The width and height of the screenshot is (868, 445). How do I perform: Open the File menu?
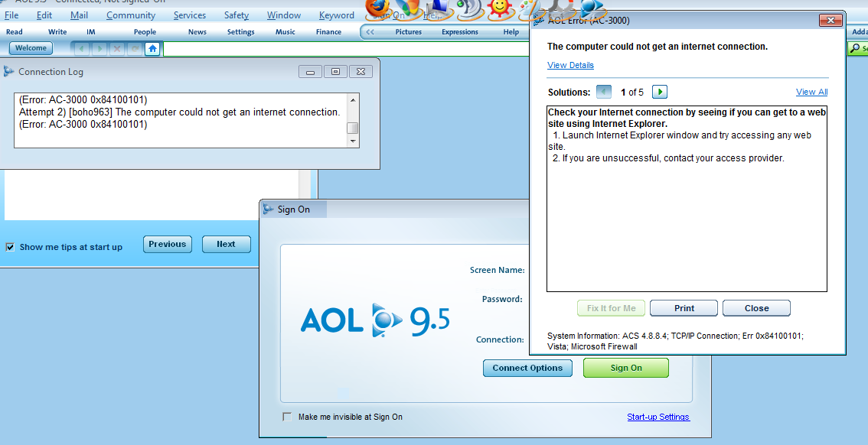pyautogui.click(x=11, y=15)
